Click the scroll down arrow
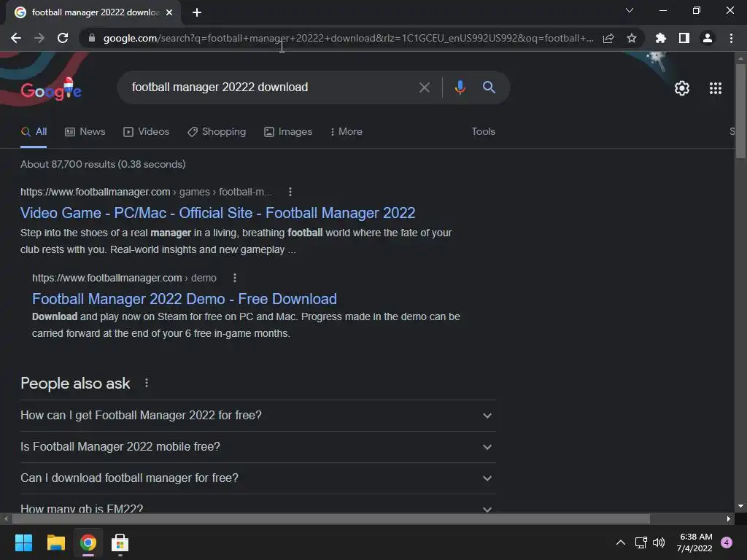 [x=740, y=506]
